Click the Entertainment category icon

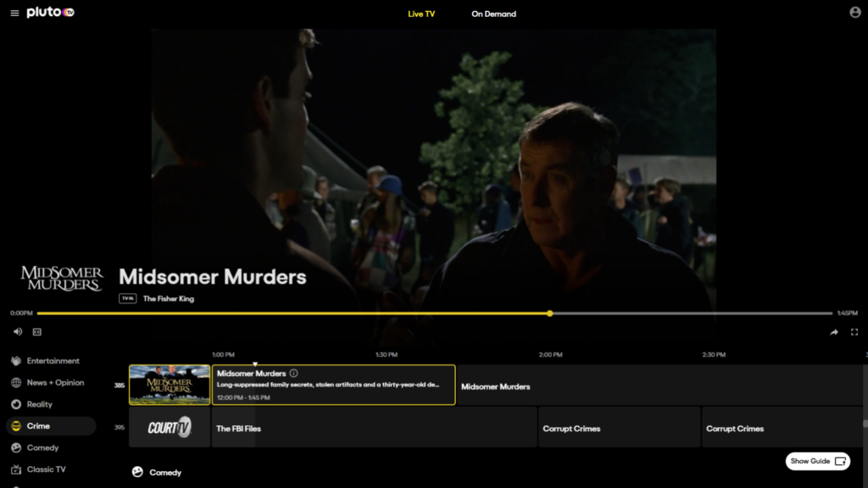coord(16,361)
